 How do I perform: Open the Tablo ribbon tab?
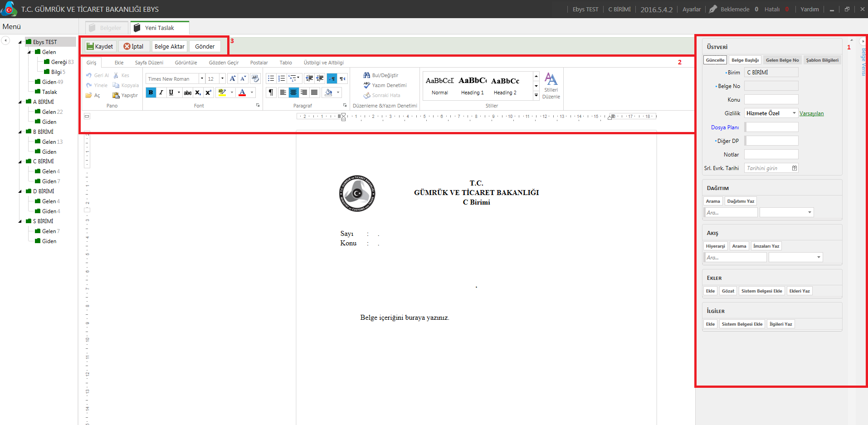pyautogui.click(x=286, y=63)
